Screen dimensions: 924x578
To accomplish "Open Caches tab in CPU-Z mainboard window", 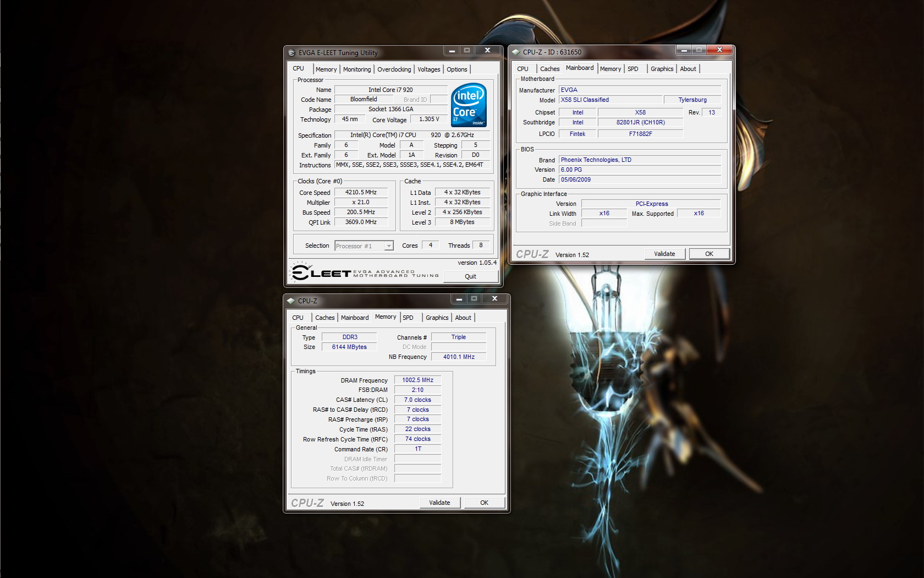I will (549, 69).
